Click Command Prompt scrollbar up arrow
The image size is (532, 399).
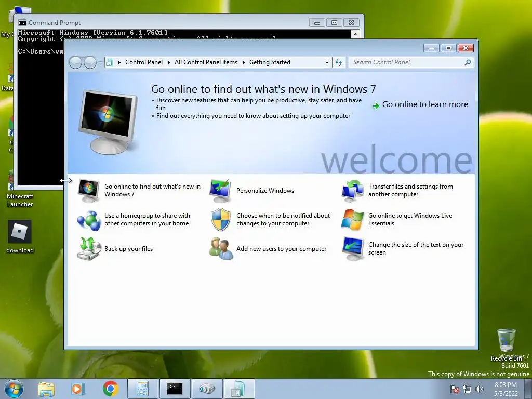355,34
